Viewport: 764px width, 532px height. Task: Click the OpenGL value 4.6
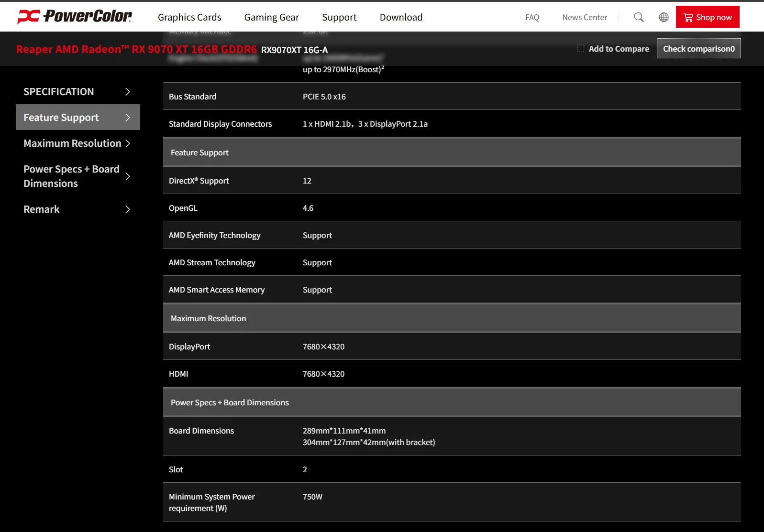pyautogui.click(x=308, y=208)
